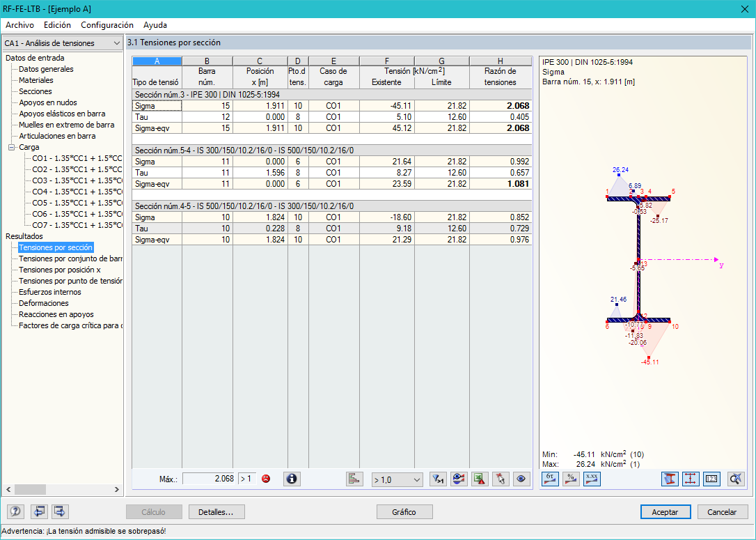The height and width of the screenshot is (540, 756).
Task: Toggle 3D I-section view icon
Action: pos(670,479)
